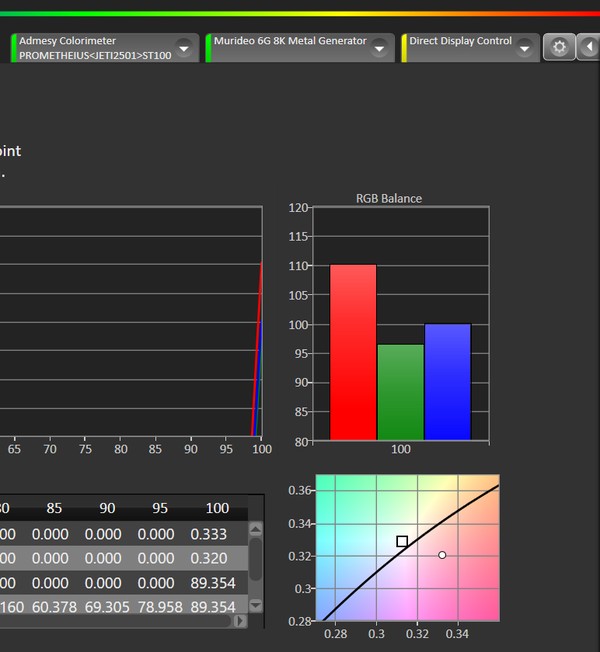
Task: Click the table scrollbar down arrow
Action: click(255, 605)
